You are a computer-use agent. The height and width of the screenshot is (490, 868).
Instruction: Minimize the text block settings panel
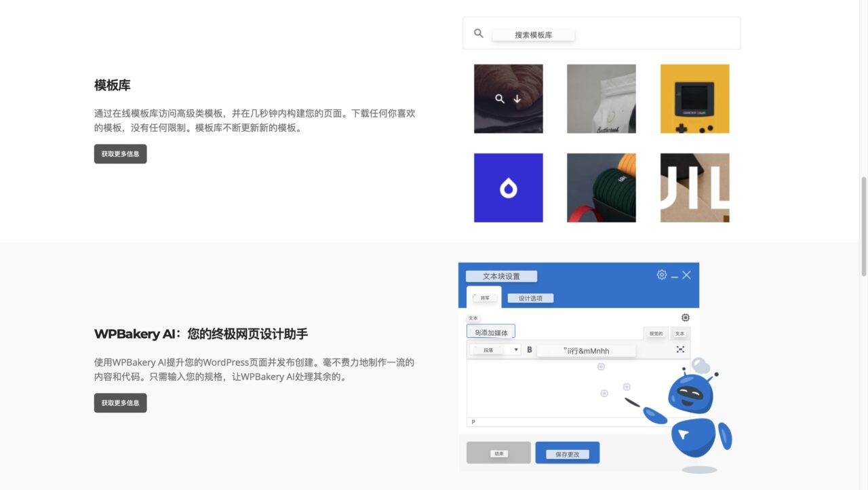pyautogui.click(x=675, y=276)
